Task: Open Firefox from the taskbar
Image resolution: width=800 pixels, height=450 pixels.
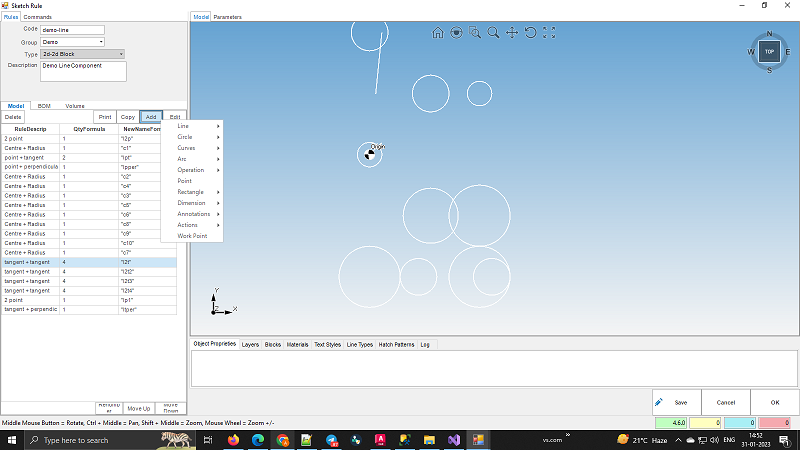Action: pos(234,439)
